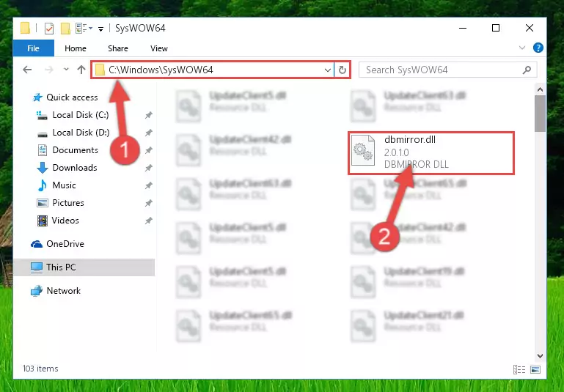The width and height of the screenshot is (564, 392).
Task: Open Help via the question mark icon
Action: 538,48
